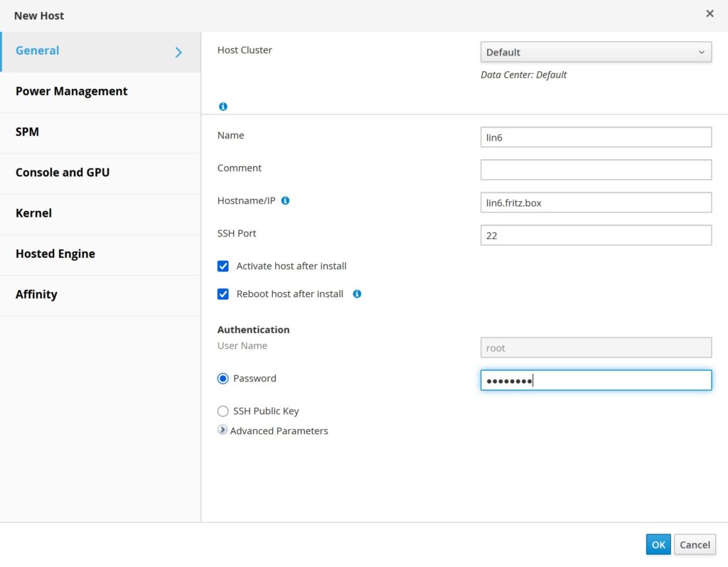Uncheck Activate host after install

pyautogui.click(x=223, y=266)
